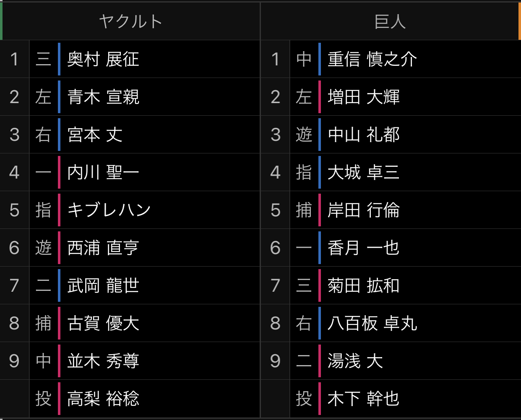Viewport: 521px width, 420px height.
Task: Click designated hitter キブレハン
Action: pos(109,210)
